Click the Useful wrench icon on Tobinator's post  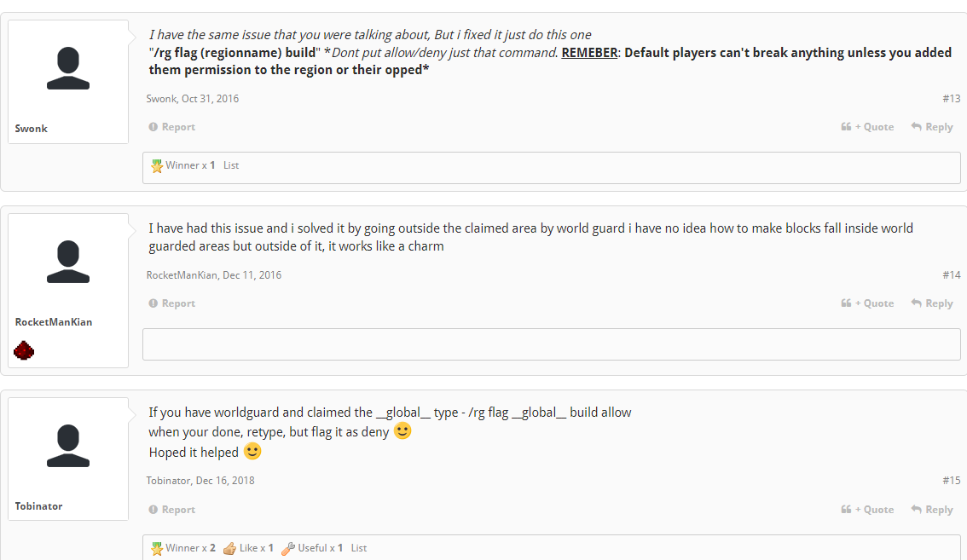point(288,548)
